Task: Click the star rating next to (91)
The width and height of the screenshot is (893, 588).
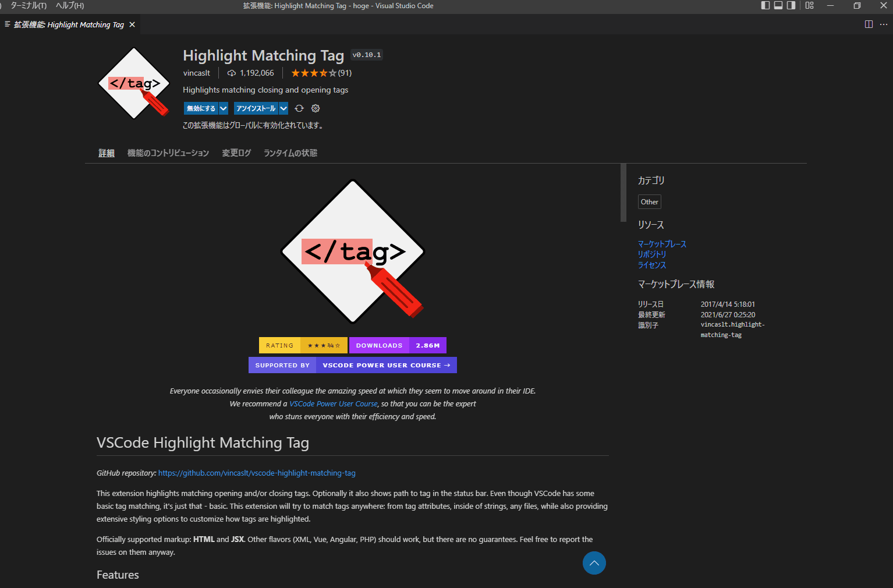Action: point(314,73)
